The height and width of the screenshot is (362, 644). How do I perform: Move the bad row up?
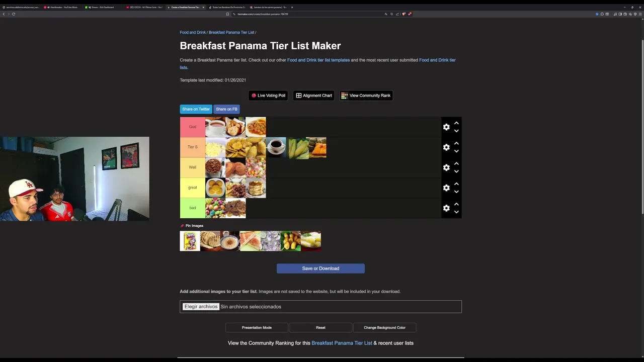point(456,204)
